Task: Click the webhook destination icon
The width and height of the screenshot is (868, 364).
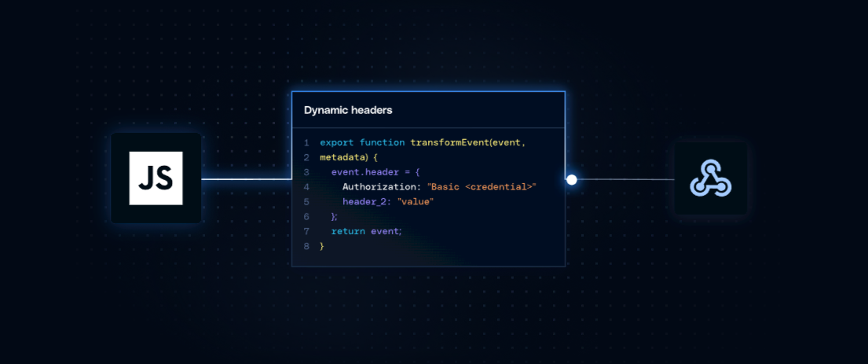Action: (711, 178)
